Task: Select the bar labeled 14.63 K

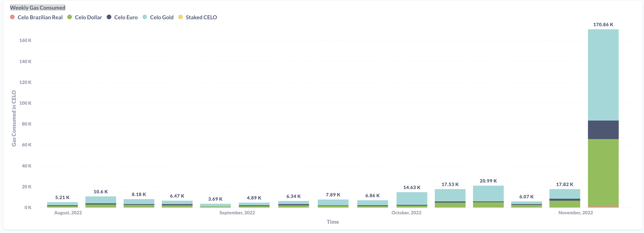Action: (x=412, y=200)
